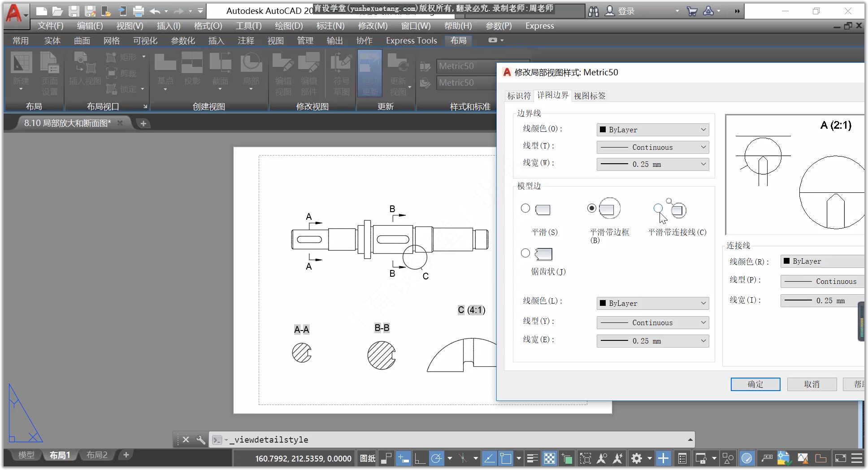The image size is (868, 470).
Task: Open 模型边 线颜色(L) ByLayer dropdown
Action: click(653, 303)
